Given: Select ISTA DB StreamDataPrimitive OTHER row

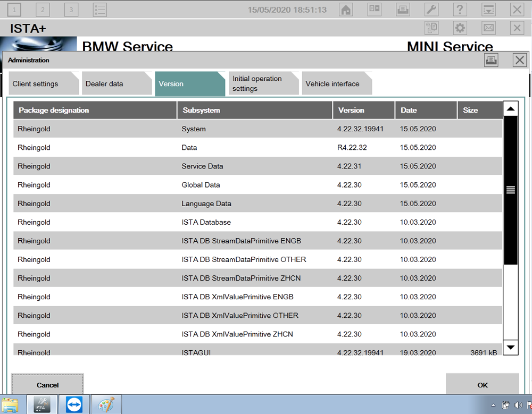Looking at the screenshot, I should (x=258, y=259).
